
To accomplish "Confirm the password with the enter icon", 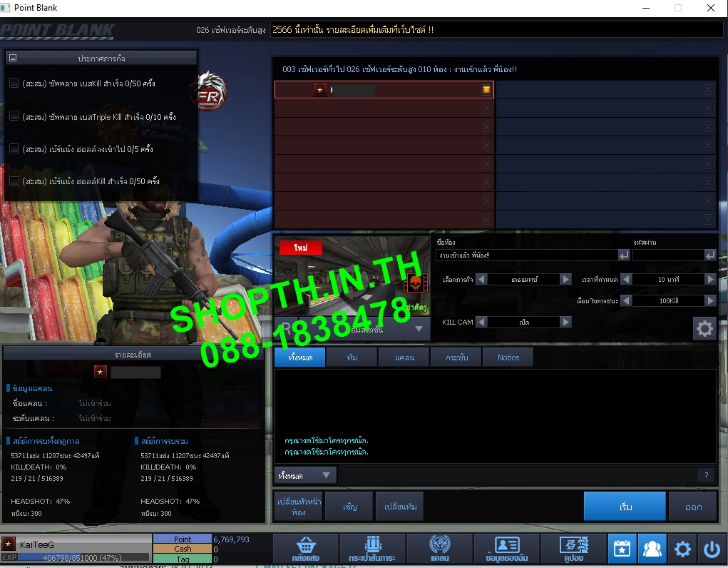I will [x=710, y=255].
